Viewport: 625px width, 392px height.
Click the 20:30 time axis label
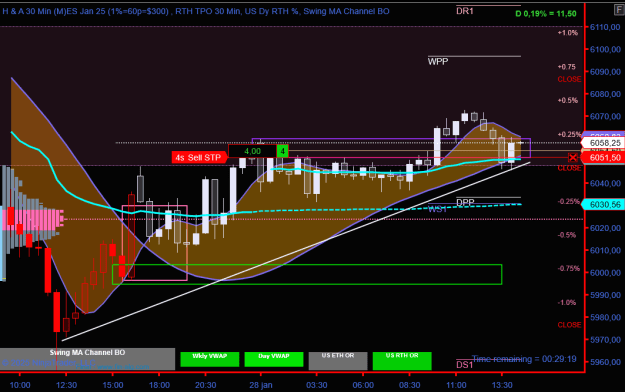(206, 385)
